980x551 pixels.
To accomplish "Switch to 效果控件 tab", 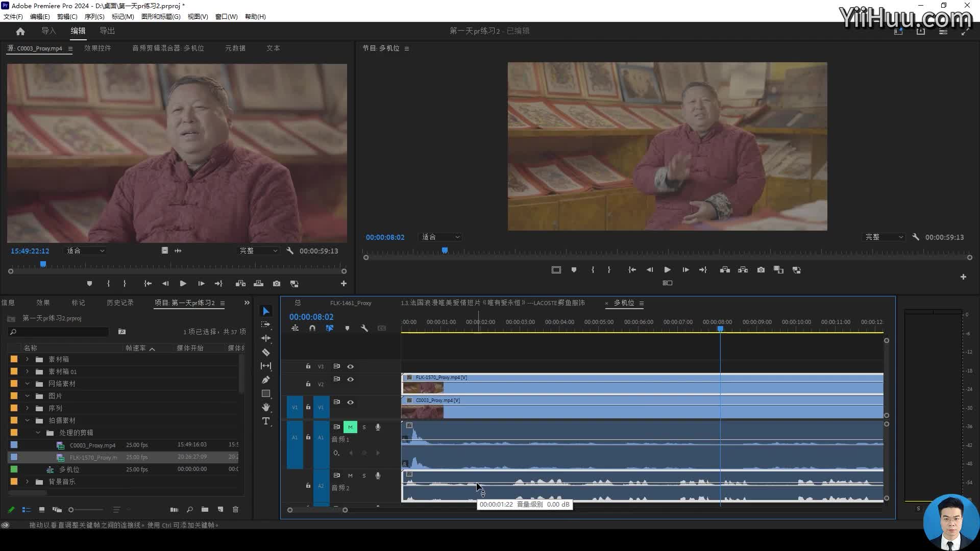I will point(97,48).
